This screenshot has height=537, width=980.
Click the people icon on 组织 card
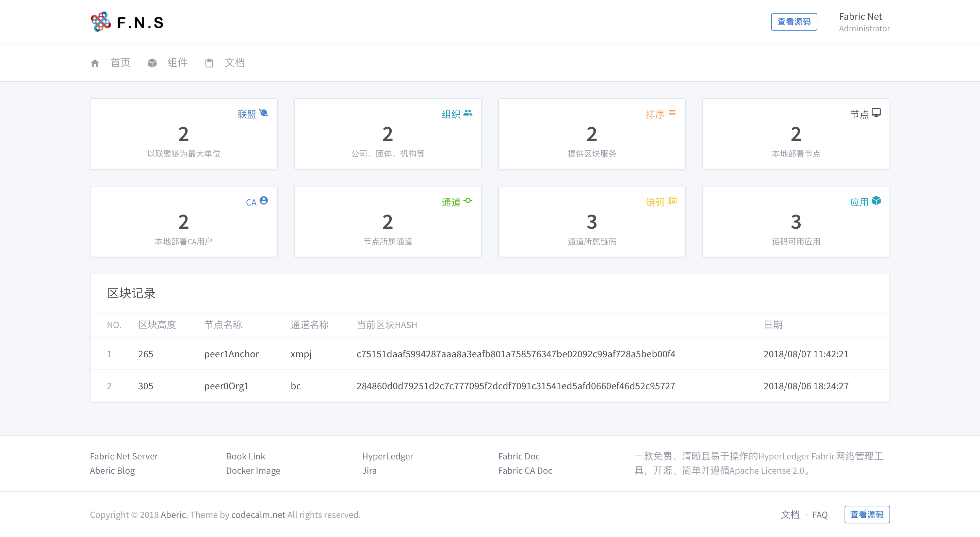pyautogui.click(x=468, y=113)
